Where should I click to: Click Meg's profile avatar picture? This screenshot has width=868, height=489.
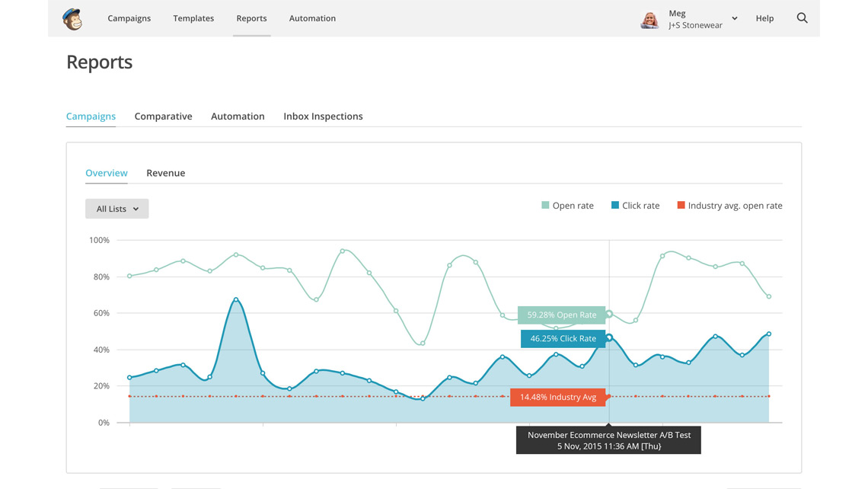(649, 19)
